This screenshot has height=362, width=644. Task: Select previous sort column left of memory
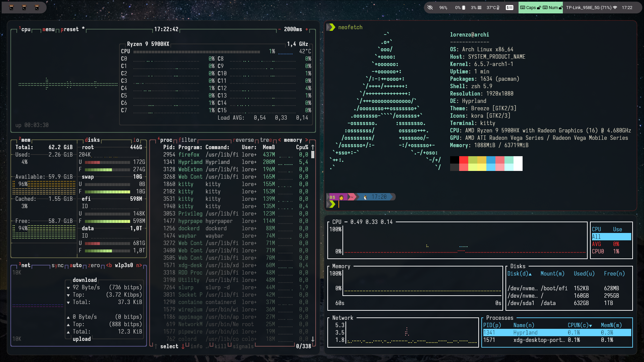[280, 140]
